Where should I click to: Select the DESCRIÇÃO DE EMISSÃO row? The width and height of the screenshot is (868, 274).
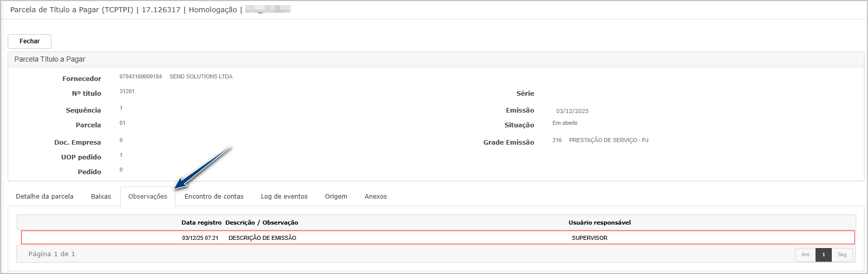point(262,238)
